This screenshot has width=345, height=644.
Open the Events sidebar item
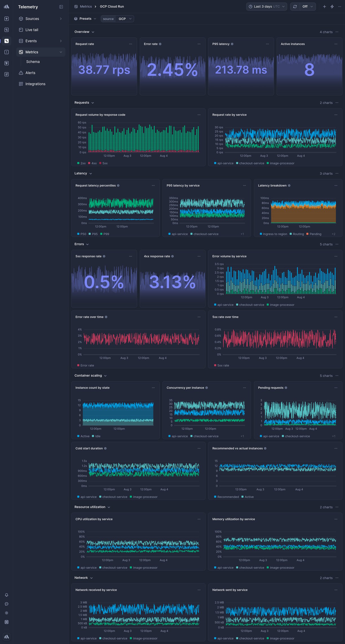[41, 41]
